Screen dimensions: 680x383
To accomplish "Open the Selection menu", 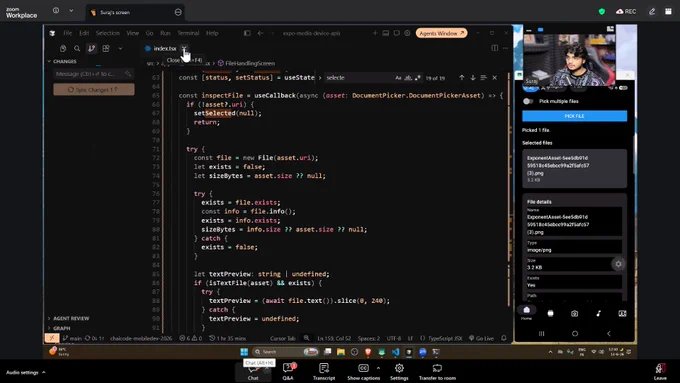I will [x=108, y=33].
